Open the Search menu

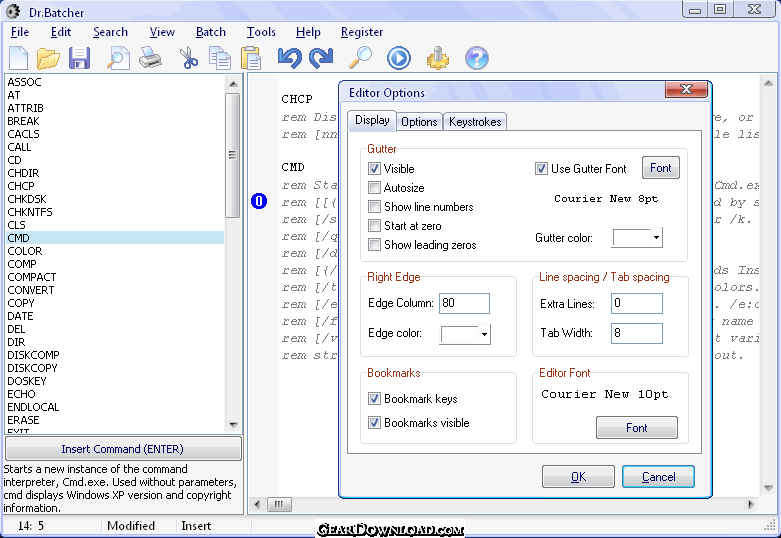pyautogui.click(x=110, y=32)
